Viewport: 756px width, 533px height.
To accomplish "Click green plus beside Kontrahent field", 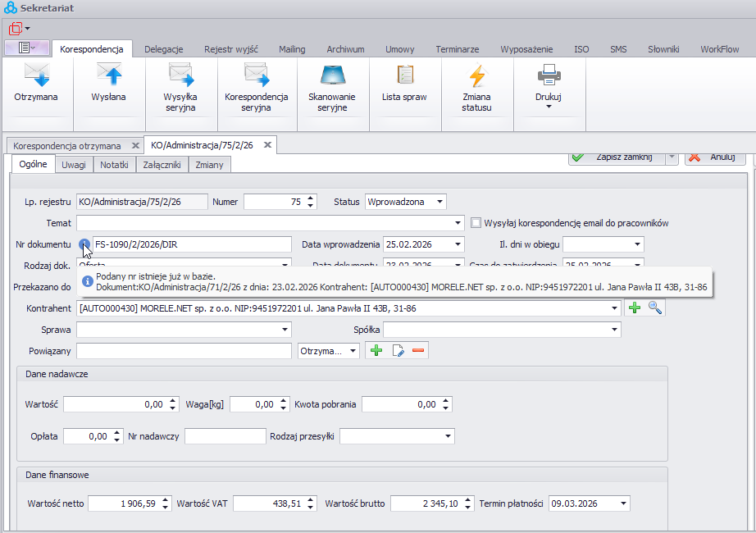I will pos(634,307).
